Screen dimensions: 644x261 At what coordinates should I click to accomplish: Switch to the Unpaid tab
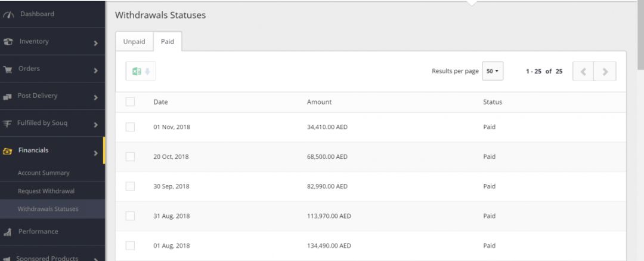134,42
